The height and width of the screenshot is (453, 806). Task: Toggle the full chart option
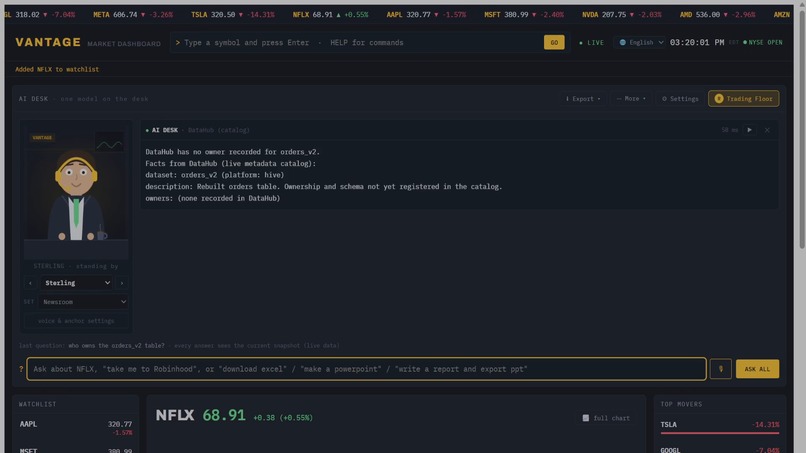[x=606, y=418]
